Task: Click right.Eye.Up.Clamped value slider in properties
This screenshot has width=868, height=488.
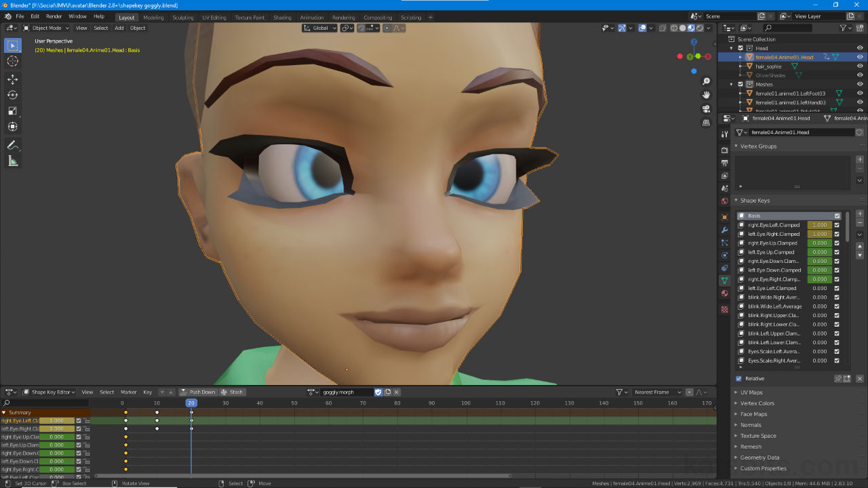Action: point(819,243)
